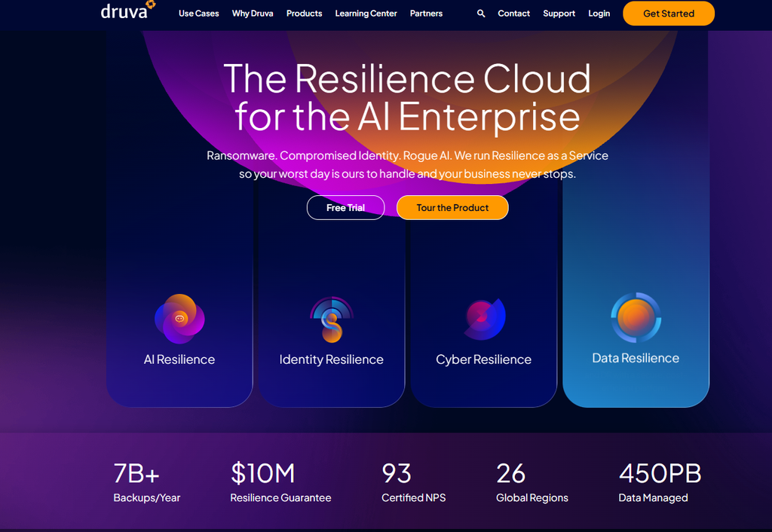This screenshot has width=772, height=532.
Task: Select the Cyber Resilience card label
Action: click(483, 359)
